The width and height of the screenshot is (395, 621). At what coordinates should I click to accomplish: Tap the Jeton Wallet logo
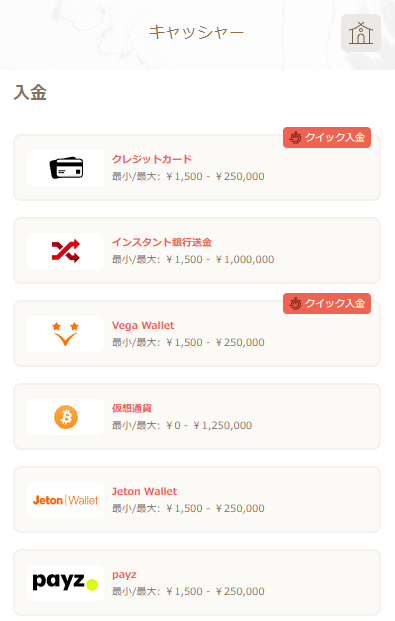pos(65,500)
